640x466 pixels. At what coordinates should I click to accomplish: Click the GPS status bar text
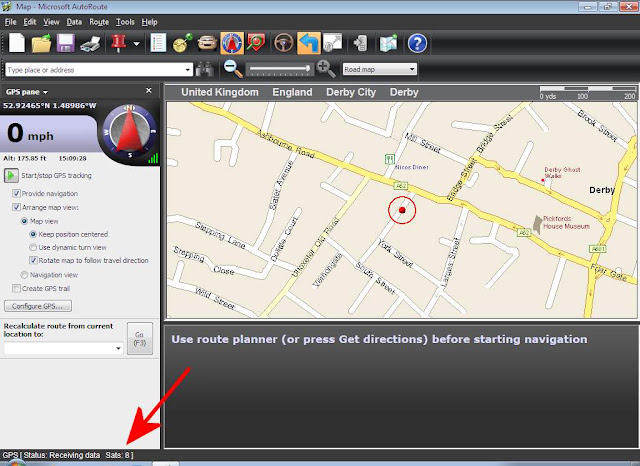pos(68,455)
